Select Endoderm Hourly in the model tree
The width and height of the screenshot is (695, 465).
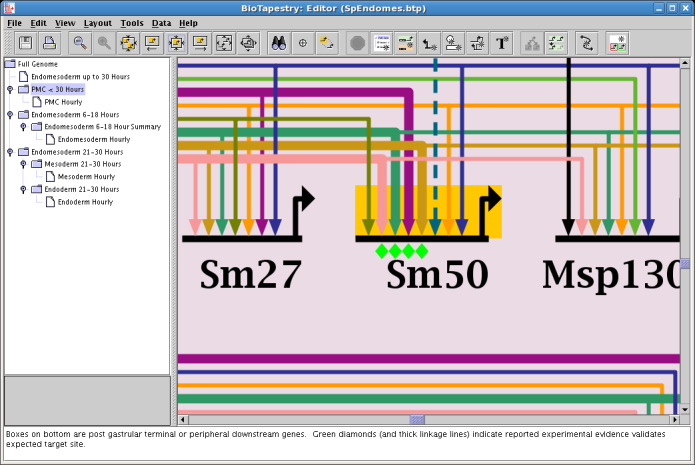pyautogui.click(x=83, y=201)
